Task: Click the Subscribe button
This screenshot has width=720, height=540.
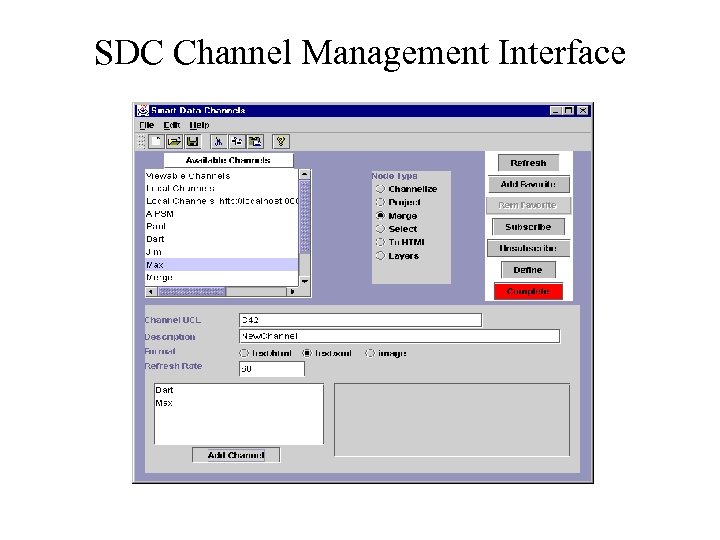Action: (x=529, y=227)
